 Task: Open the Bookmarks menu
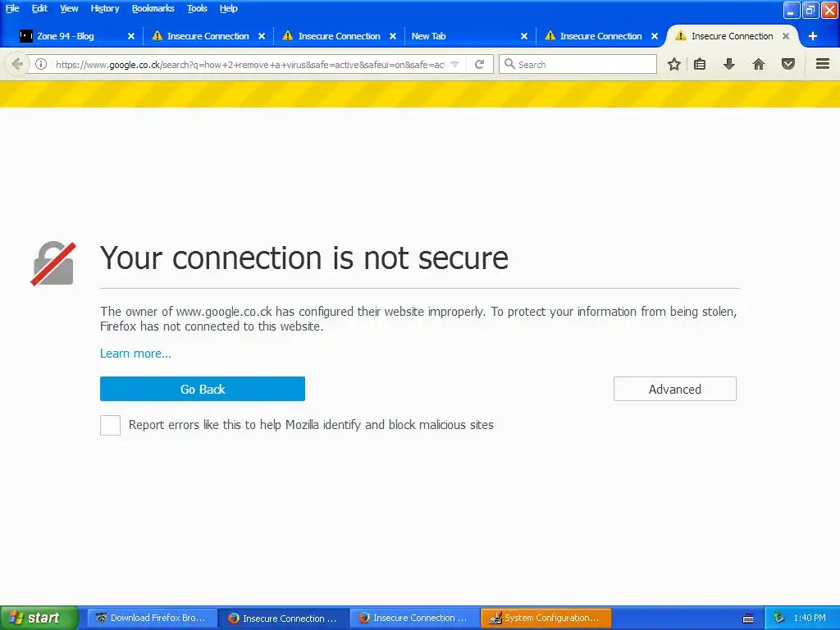(153, 8)
